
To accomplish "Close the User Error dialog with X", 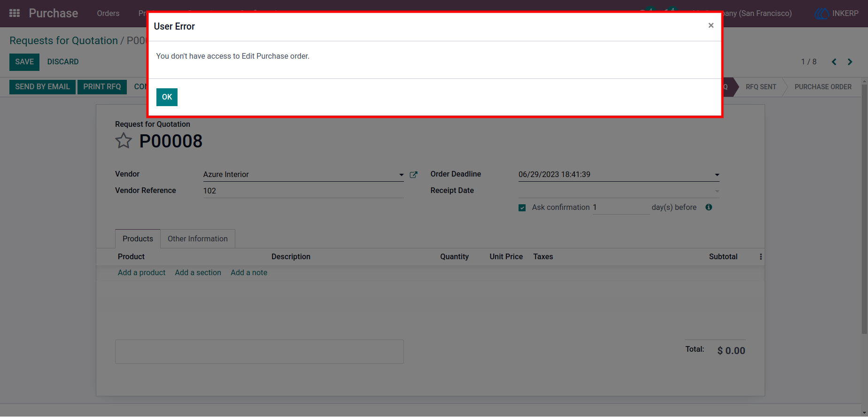I will [x=711, y=25].
